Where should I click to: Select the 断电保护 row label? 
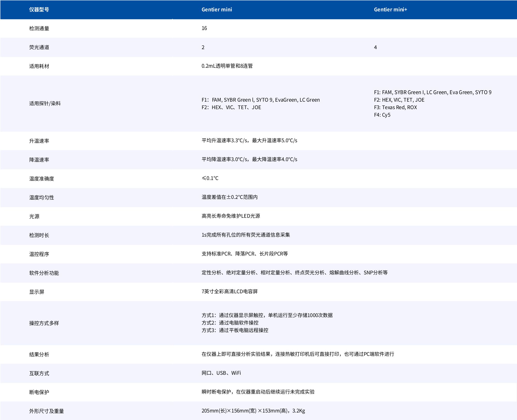pos(39,392)
